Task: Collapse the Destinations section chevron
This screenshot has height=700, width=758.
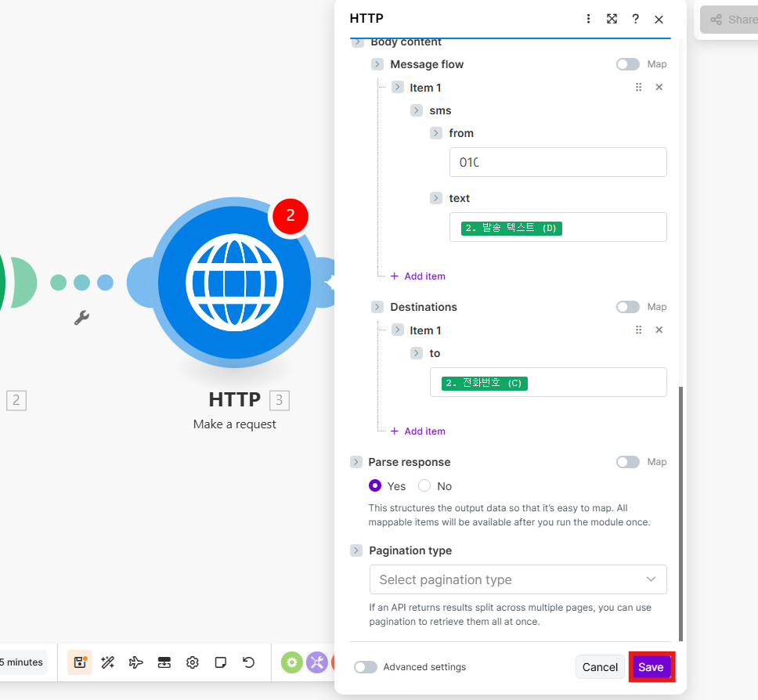Action: pos(377,307)
